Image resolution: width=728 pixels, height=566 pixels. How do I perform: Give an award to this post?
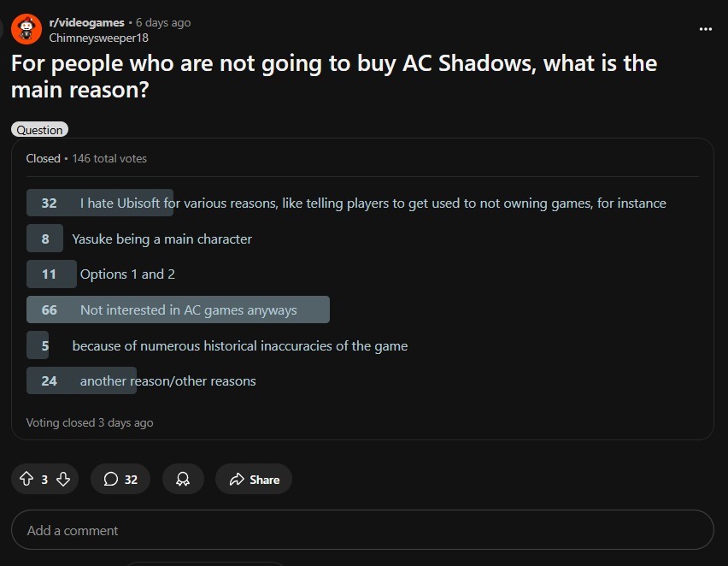[x=183, y=480]
